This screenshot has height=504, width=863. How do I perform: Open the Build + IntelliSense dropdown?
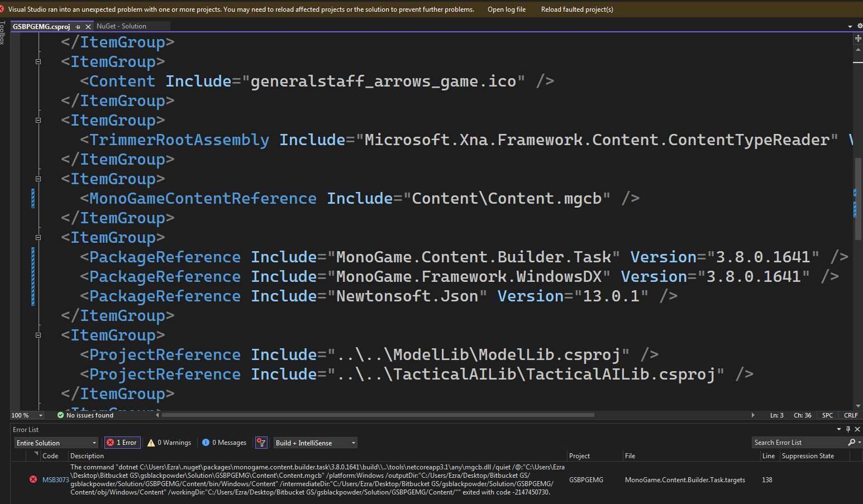pyautogui.click(x=315, y=443)
